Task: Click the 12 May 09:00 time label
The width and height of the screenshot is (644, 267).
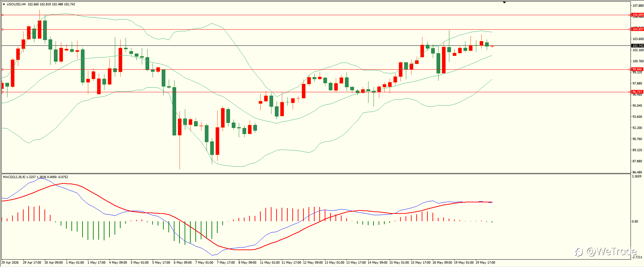Action: point(313,263)
